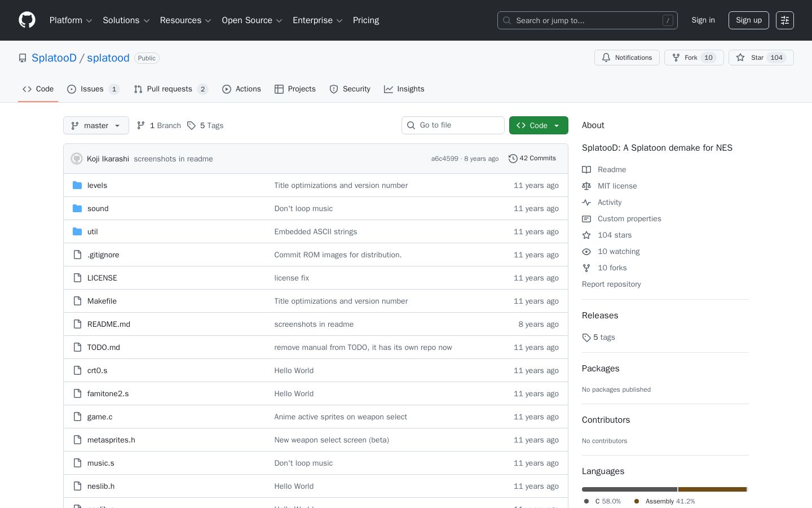
Task: Open the neslib.h file
Action: [x=101, y=486]
